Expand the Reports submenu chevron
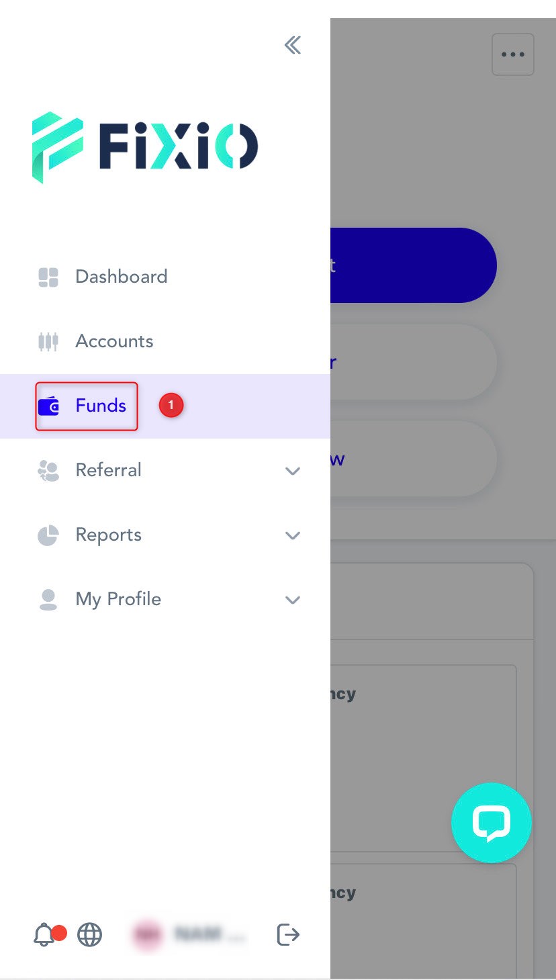 click(x=293, y=535)
